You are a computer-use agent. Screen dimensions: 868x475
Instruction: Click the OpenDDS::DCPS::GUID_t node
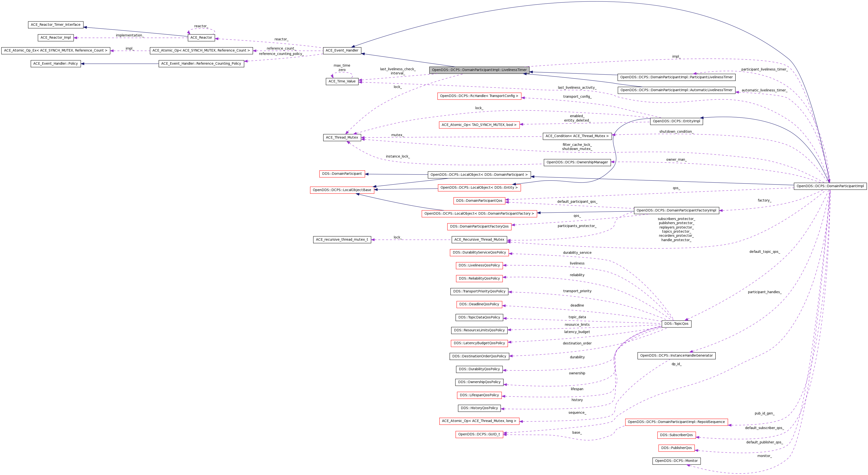479,435
